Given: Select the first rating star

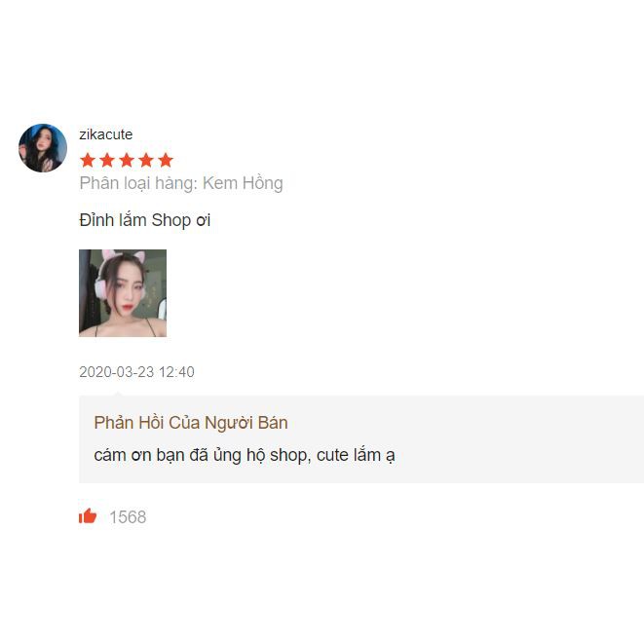Looking at the screenshot, I should [88, 160].
